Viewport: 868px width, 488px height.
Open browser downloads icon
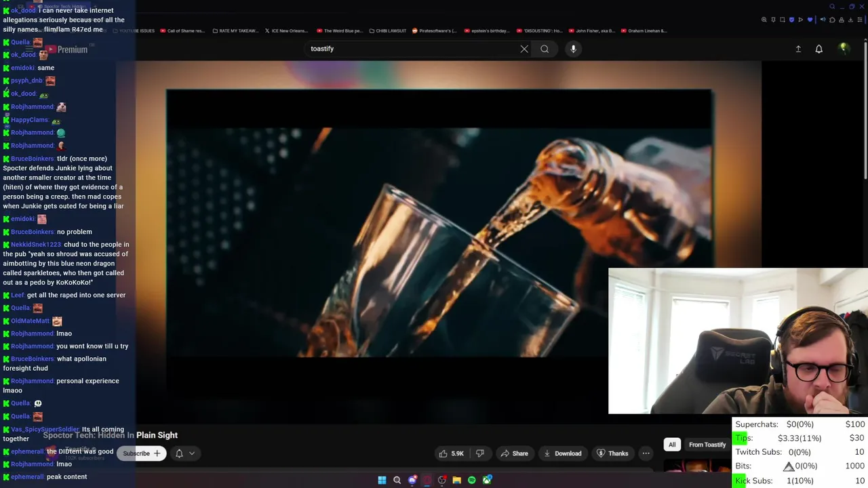coord(850,20)
